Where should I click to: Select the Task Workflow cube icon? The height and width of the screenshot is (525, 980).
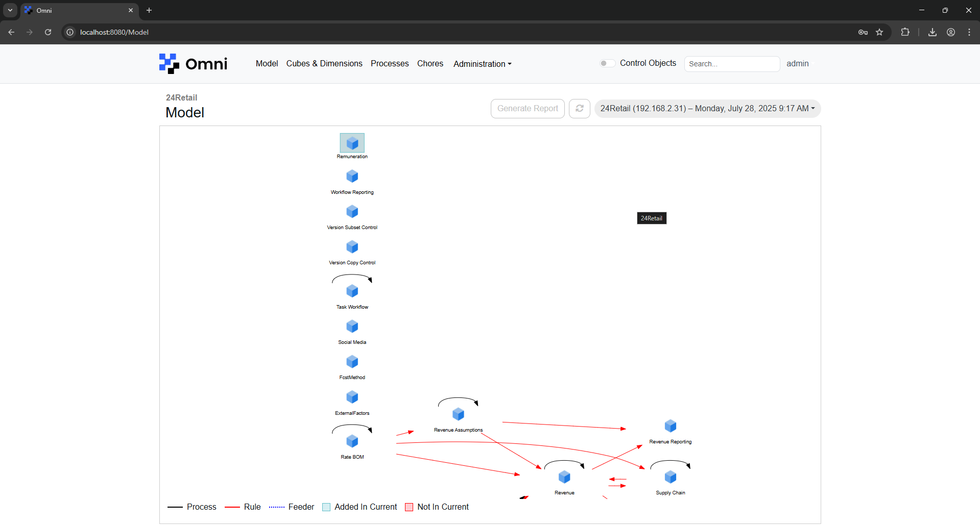point(352,291)
